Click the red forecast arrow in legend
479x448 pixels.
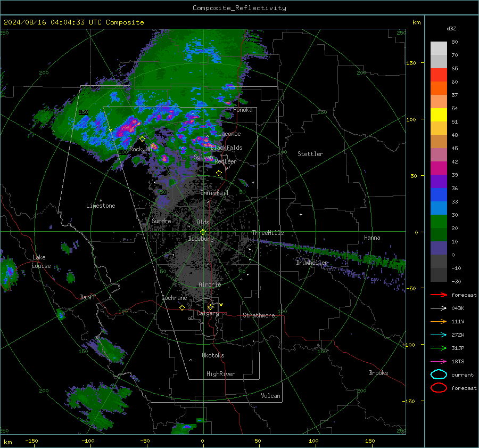coord(439,295)
